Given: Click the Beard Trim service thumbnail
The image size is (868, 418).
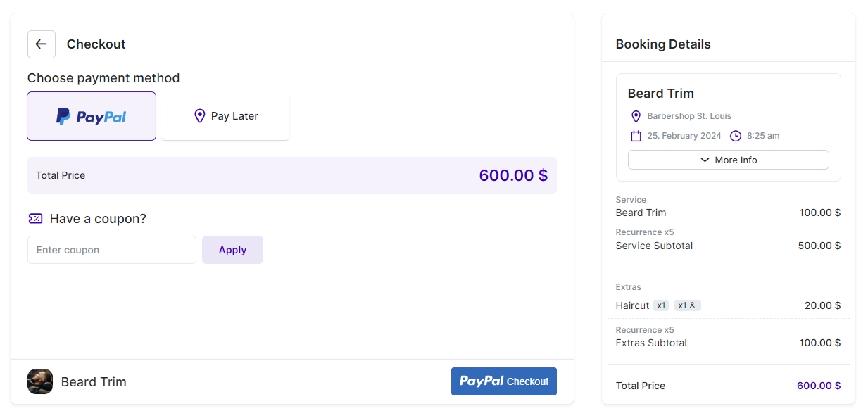Looking at the screenshot, I should tap(40, 381).
